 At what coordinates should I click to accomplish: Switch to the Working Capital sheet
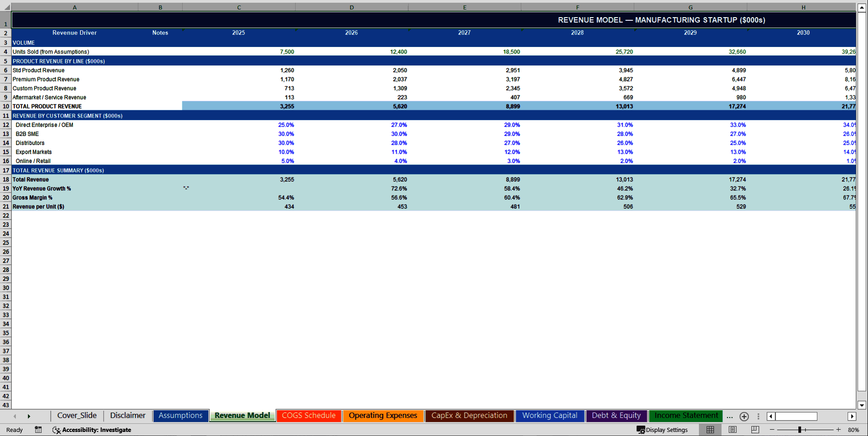coord(549,415)
